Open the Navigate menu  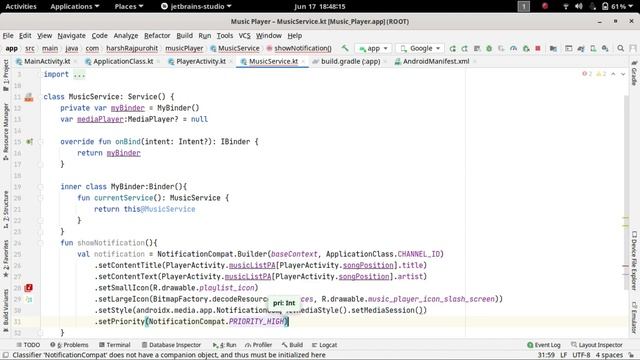pos(71,36)
